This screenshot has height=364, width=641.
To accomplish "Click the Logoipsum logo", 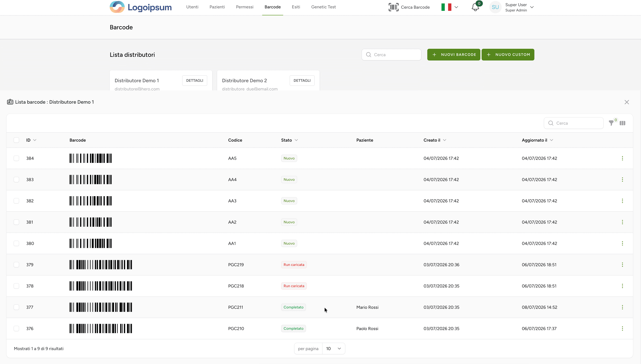I will tap(141, 7).
